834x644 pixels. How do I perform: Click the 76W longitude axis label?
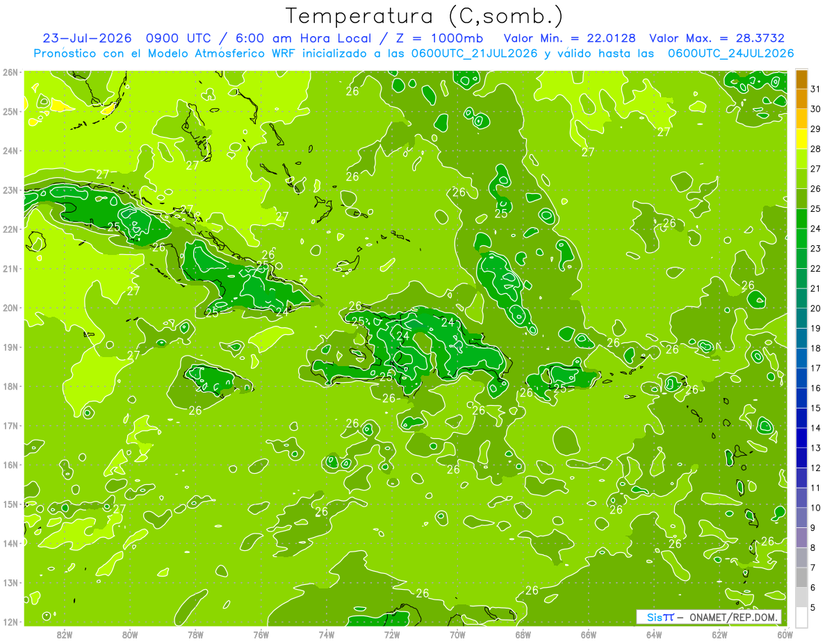tap(261, 634)
